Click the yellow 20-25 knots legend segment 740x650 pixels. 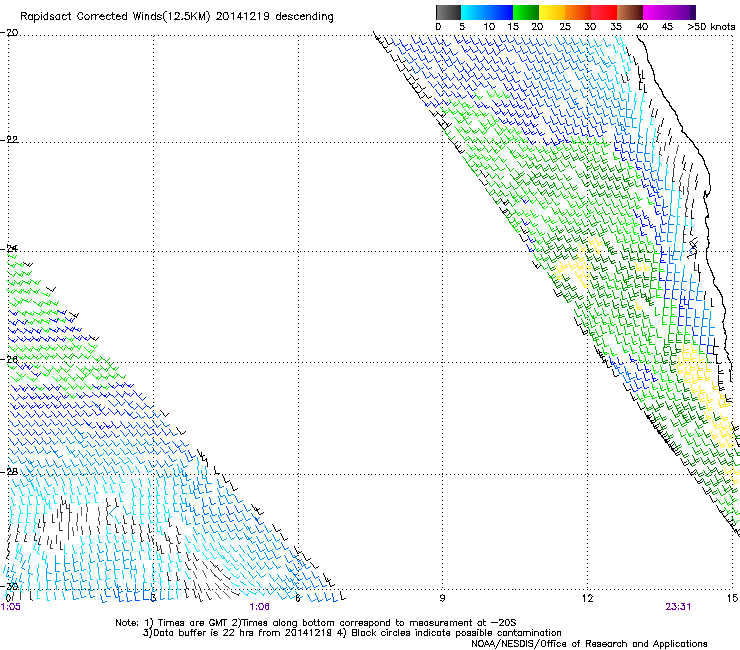tap(552, 12)
